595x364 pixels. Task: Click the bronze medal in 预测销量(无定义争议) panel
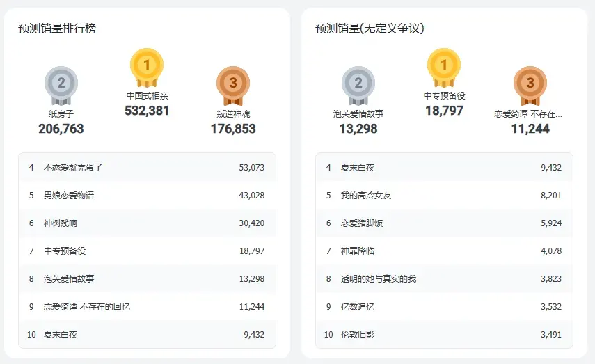pos(530,86)
